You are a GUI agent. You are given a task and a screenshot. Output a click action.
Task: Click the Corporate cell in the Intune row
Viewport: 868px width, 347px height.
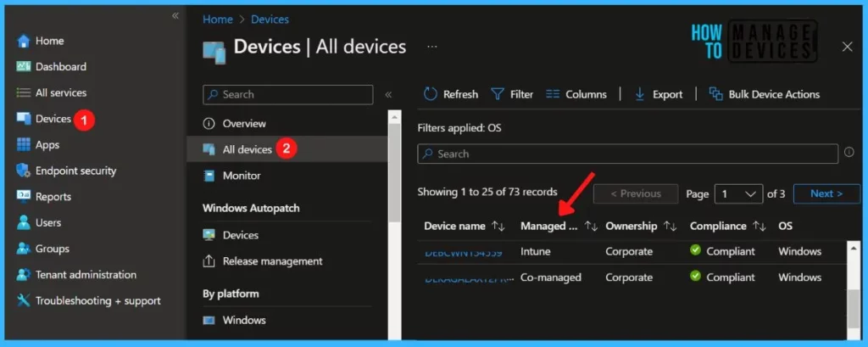click(x=629, y=251)
